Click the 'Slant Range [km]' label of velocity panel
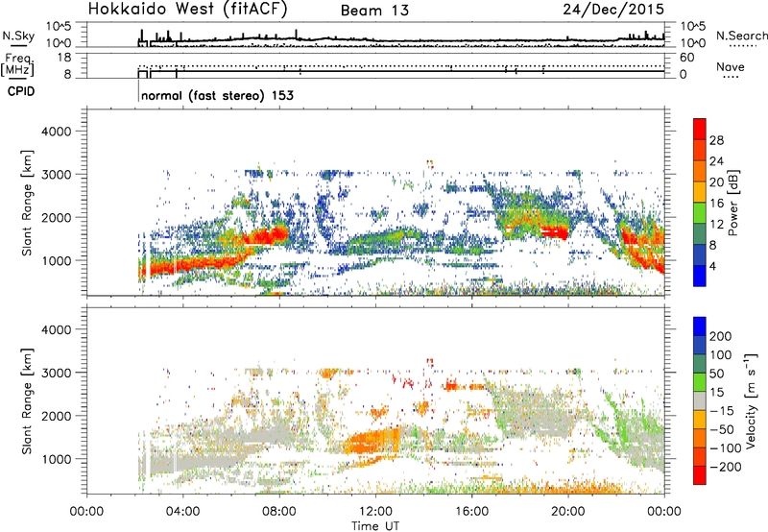The width and height of the screenshot is (768, 532). point(27,401)
